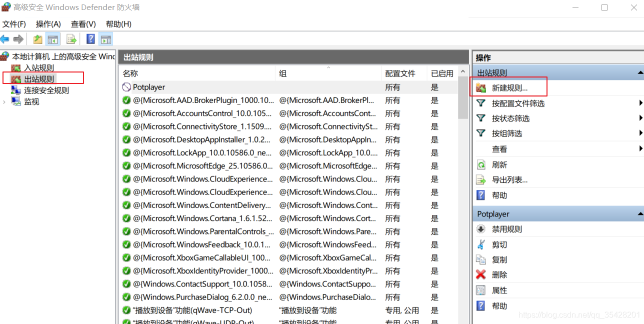Open the 按配置文件筛选 submenu arrow
Screen dimensions: 644x324
[x=640, y=103]
